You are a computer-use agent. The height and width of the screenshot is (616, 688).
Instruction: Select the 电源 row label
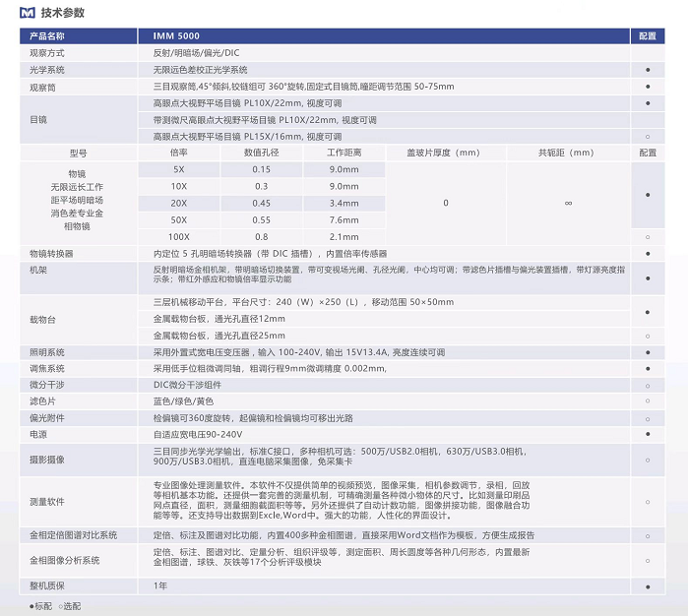(38, 434)
